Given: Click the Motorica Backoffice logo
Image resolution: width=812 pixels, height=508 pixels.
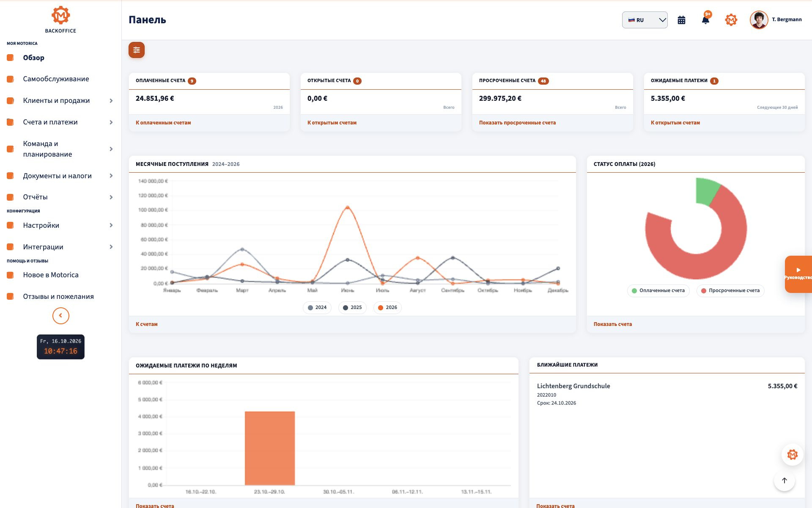Looking at the screenshot, I should [x=60, y=19].
